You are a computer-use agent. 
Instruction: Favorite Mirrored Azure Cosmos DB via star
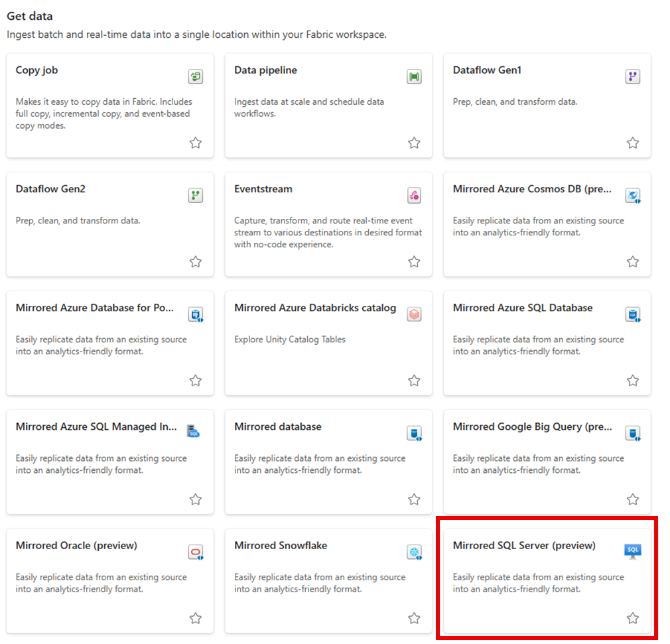tap(633, 261)
